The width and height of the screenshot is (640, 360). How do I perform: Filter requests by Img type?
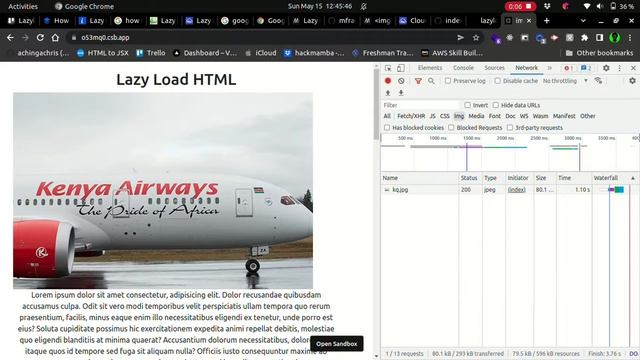pos(459,116)
